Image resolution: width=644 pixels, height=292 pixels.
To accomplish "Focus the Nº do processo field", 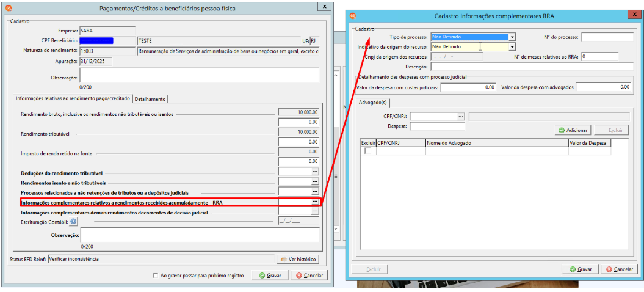I will coord(607,37).
